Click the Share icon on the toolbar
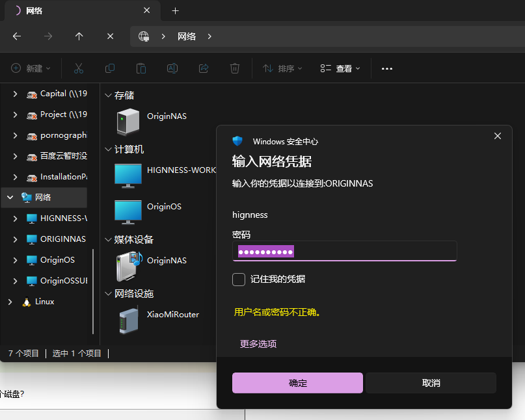Screen dimensions: 525x420 [x=203, y=68]
